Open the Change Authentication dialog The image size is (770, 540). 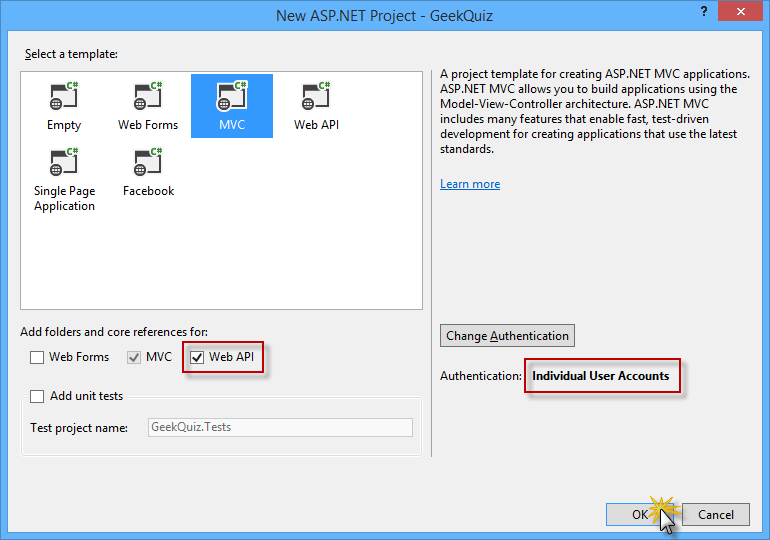click(507, 336)
